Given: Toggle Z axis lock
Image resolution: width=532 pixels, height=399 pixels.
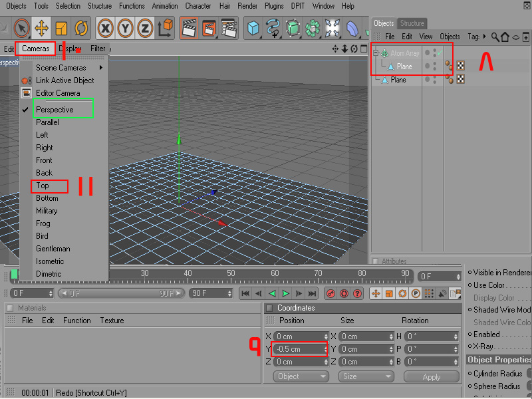Looking at the screenshot, I should (x=145, y=28).
